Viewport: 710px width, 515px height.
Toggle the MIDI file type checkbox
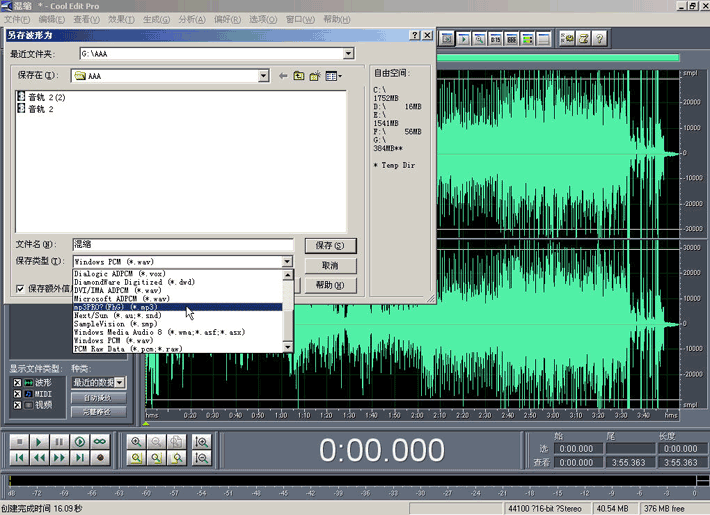(16, 393)
